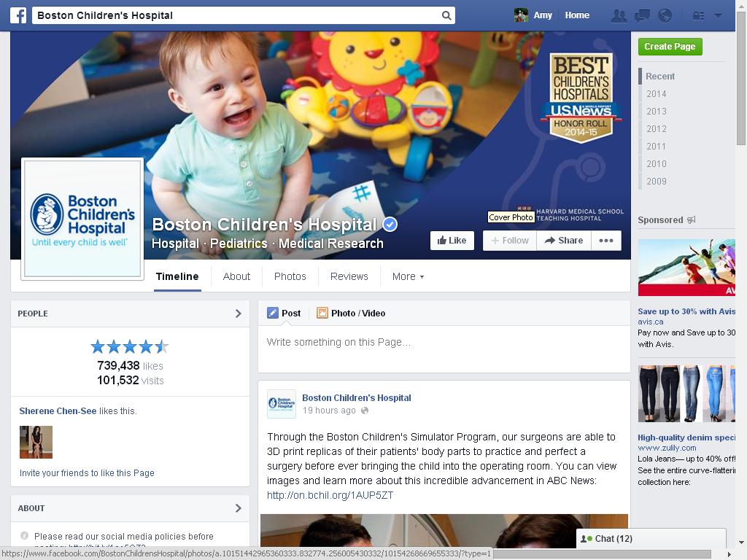The height and width of the screenshot is (560, 747).
Task: Open the messages icon
Action: pos(642,16)
